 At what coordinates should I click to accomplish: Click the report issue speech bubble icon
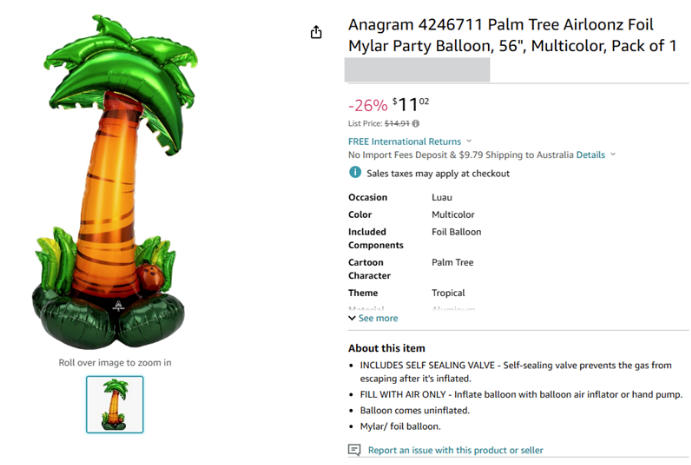pos(354,450)
